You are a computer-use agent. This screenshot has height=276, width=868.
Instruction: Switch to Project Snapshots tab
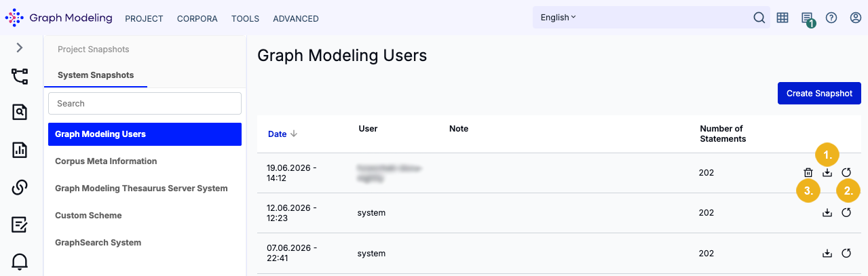pyautogui.click(x=94, y=50)
